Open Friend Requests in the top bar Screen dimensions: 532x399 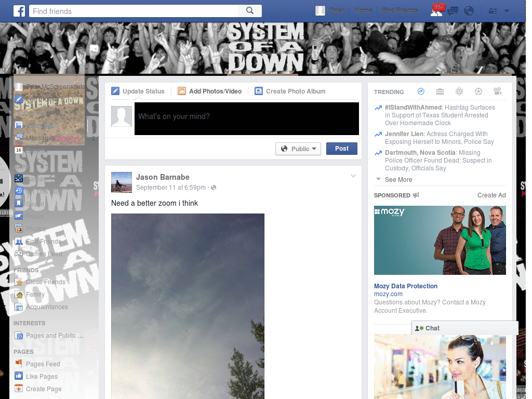[x=436, y=11]
